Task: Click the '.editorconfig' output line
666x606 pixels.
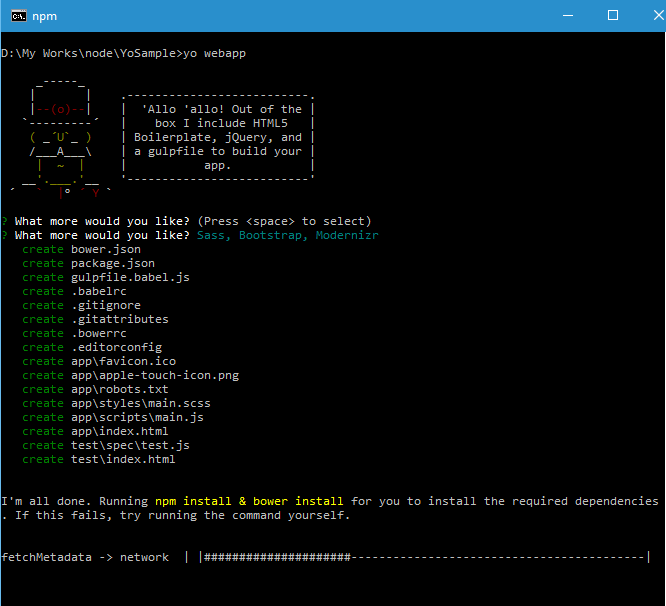Action: click(x=116, y=347)
